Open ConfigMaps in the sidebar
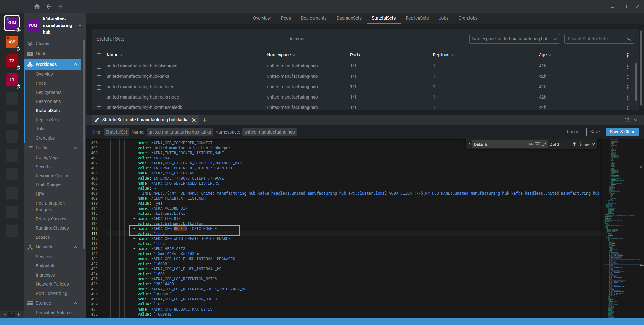This screenshot has height=325, width=644. coord(47,157)
